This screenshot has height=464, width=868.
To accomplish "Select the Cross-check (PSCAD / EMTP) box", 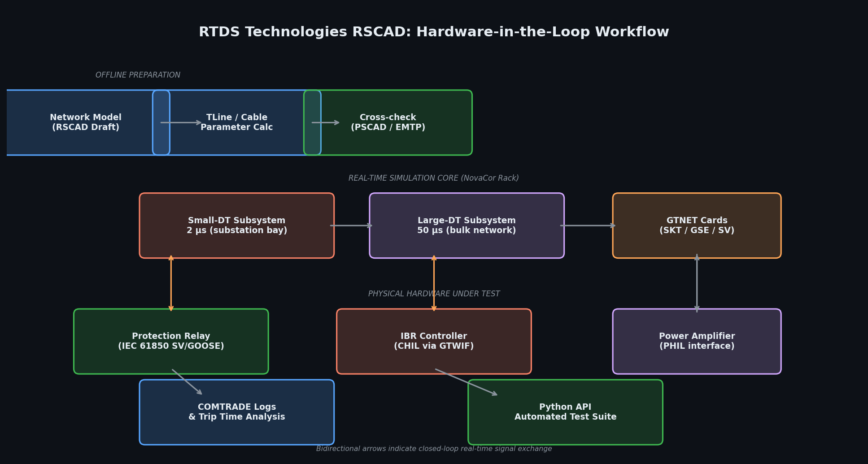I will click(x=388, y=122).
